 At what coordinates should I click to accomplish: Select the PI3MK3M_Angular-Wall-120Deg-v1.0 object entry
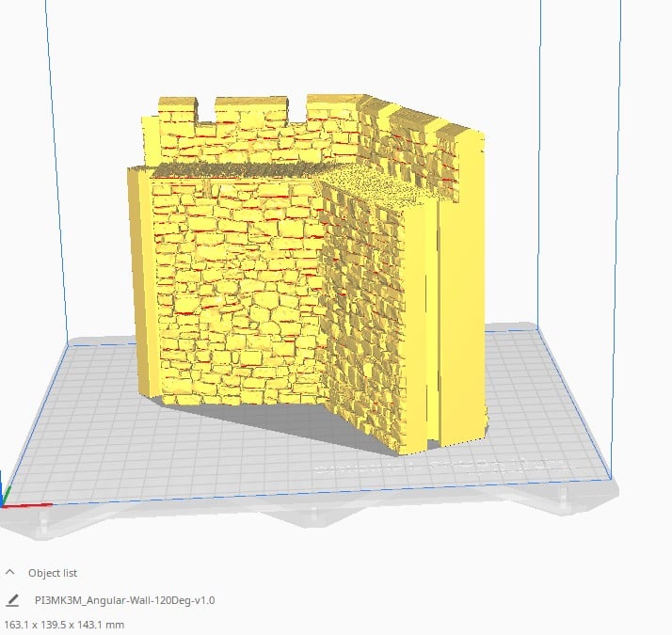point(125,600)
